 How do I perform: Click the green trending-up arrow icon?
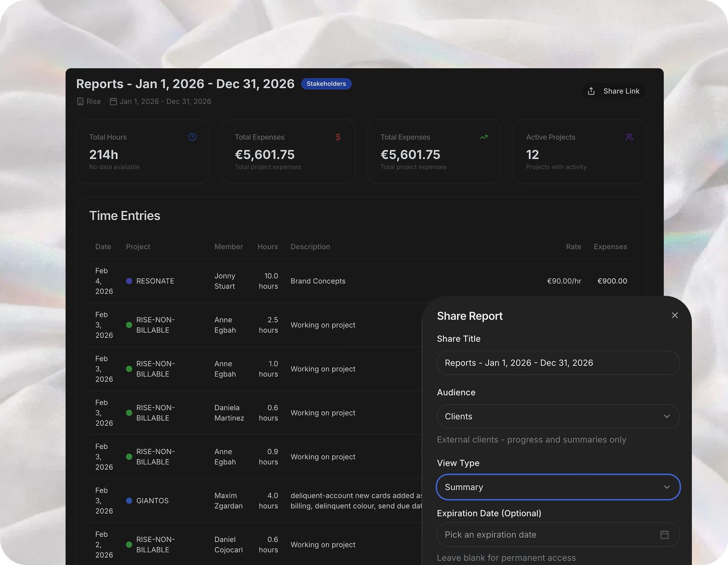click(x=484, y=137)
